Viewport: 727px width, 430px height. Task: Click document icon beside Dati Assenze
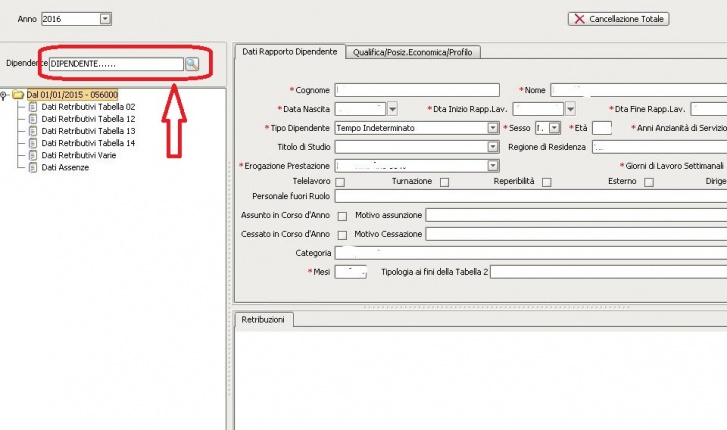coord(33,167)
